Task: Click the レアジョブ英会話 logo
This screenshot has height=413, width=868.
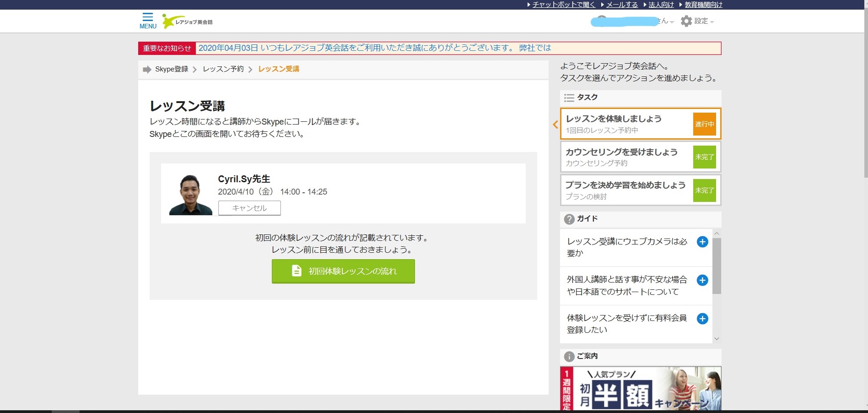Action: (188, 22)
